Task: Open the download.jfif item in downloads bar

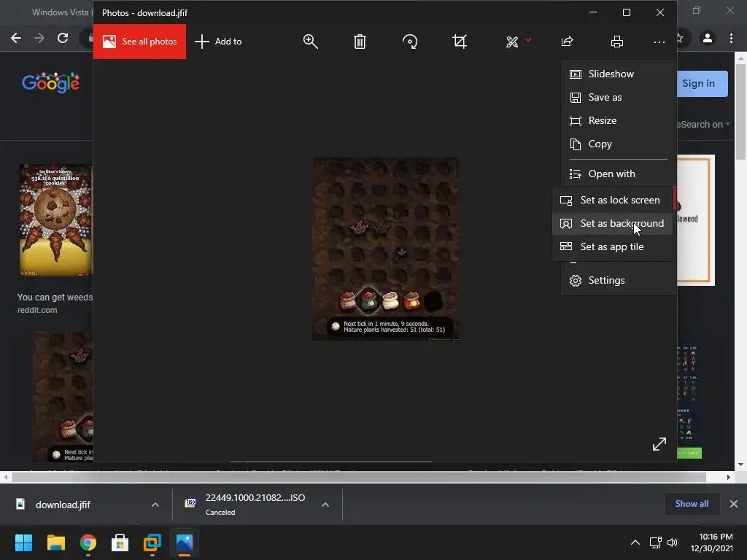Action: pos(63,505)
